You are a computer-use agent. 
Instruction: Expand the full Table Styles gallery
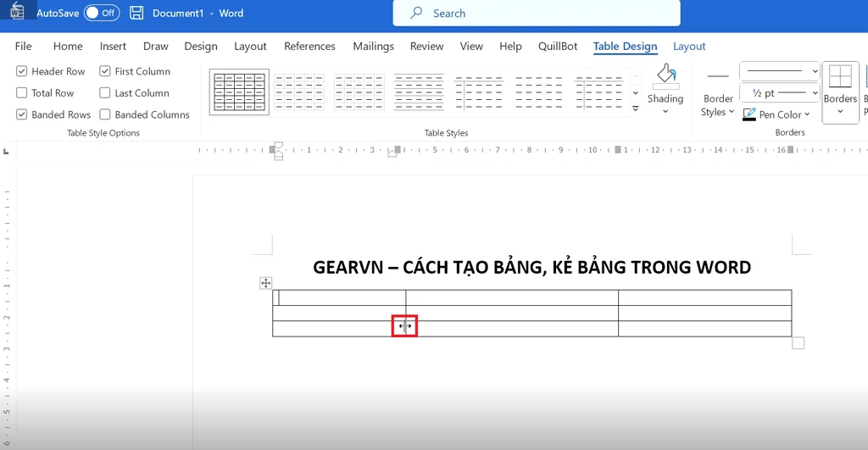pyautogui.click(x=636, y=109)
